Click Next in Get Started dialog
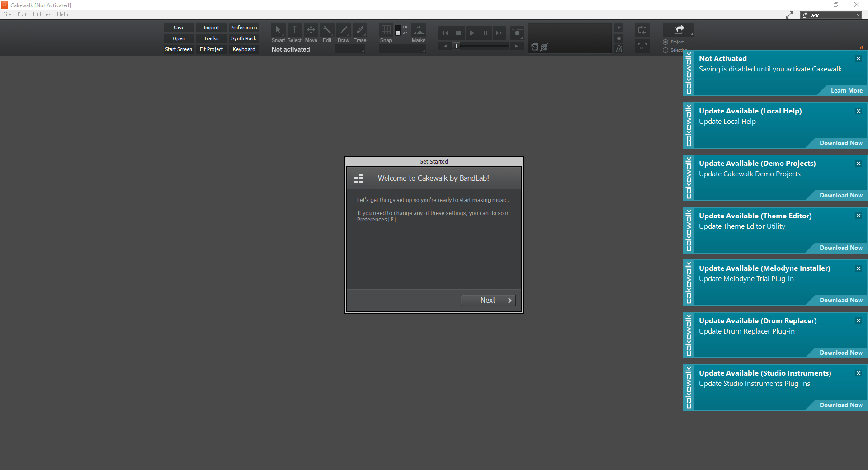 tap(488, 301)
